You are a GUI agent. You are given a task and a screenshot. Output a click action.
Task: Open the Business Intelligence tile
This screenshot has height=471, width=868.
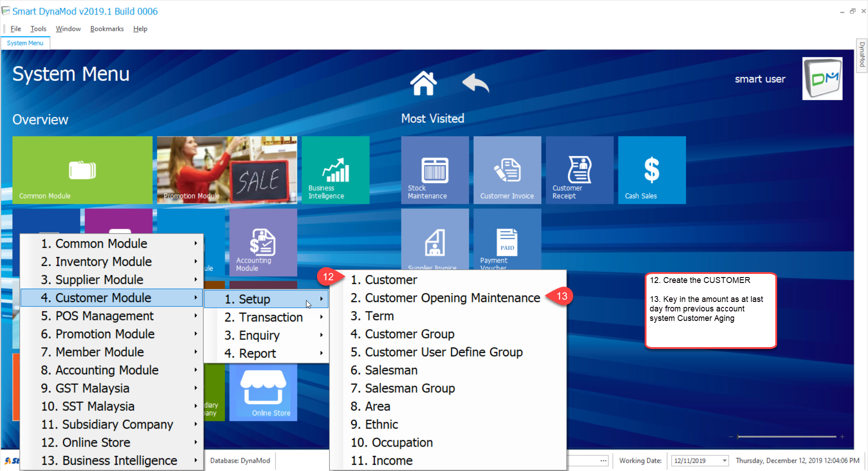coord(335,170)
